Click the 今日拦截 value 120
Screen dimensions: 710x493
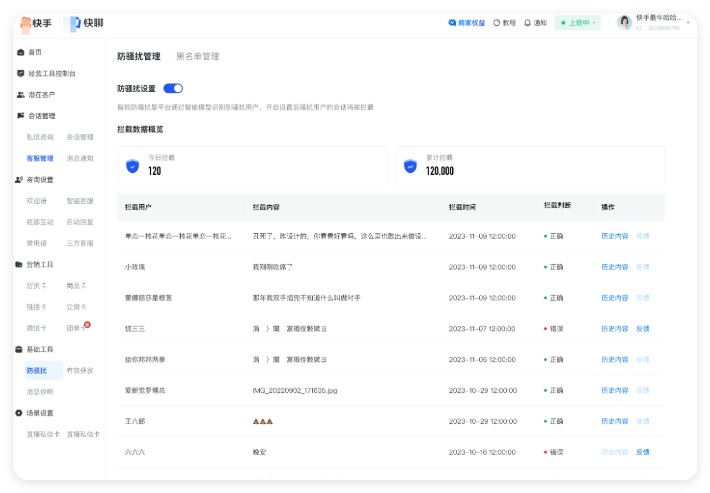click(155, 171)
